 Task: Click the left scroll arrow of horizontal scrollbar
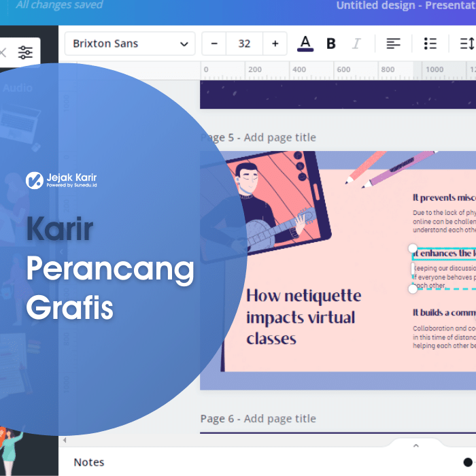(65, 440)
